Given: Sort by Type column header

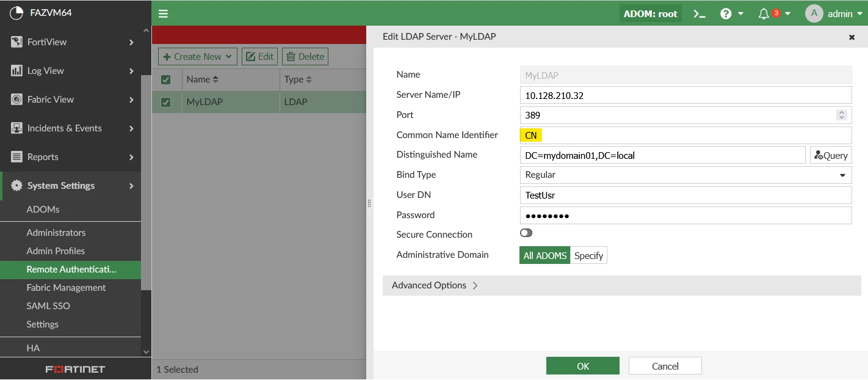Looking at the screenshot, I should point(298,79).
